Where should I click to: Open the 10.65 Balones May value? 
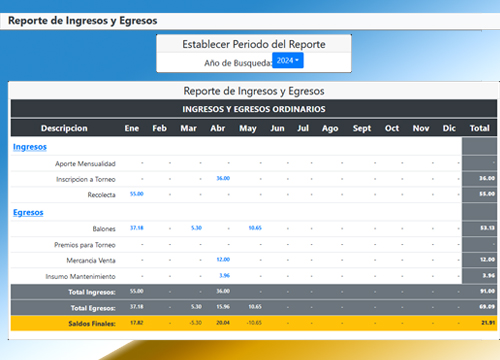[255, 228]
